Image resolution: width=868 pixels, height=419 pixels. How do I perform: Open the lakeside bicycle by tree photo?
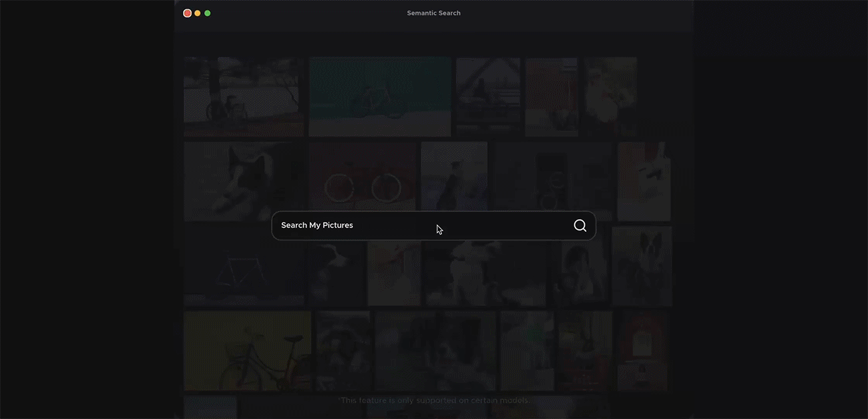[244, 97]
